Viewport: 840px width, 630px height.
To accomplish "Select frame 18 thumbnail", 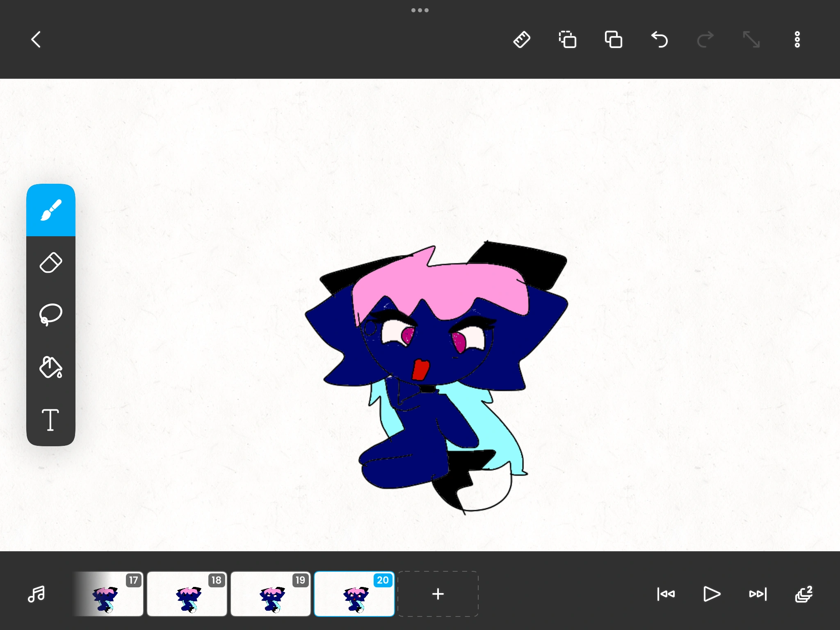I will 187,594.
